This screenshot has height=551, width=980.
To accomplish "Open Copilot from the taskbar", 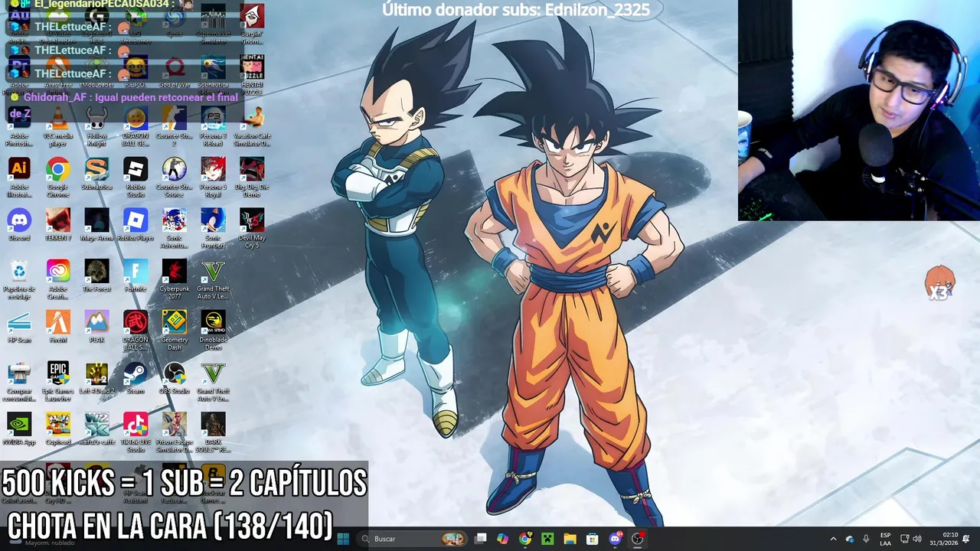I will tap(502, 539).
